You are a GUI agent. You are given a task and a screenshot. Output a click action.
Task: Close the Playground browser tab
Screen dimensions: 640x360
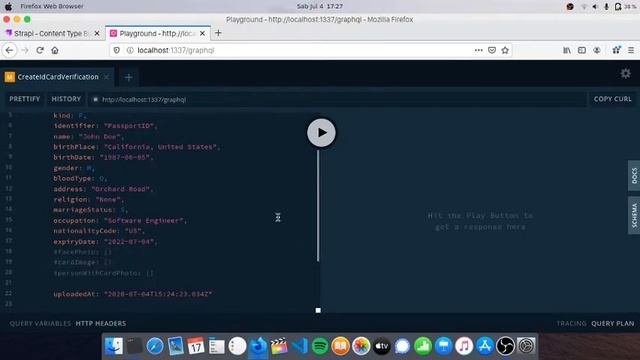click(x=202, y=33)
